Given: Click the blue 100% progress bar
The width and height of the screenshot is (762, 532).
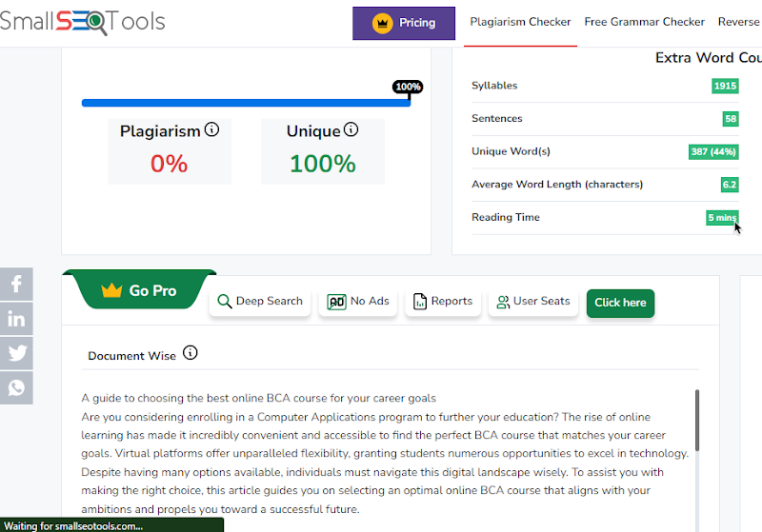Looking at the screenshot, I should click(246, 103).
